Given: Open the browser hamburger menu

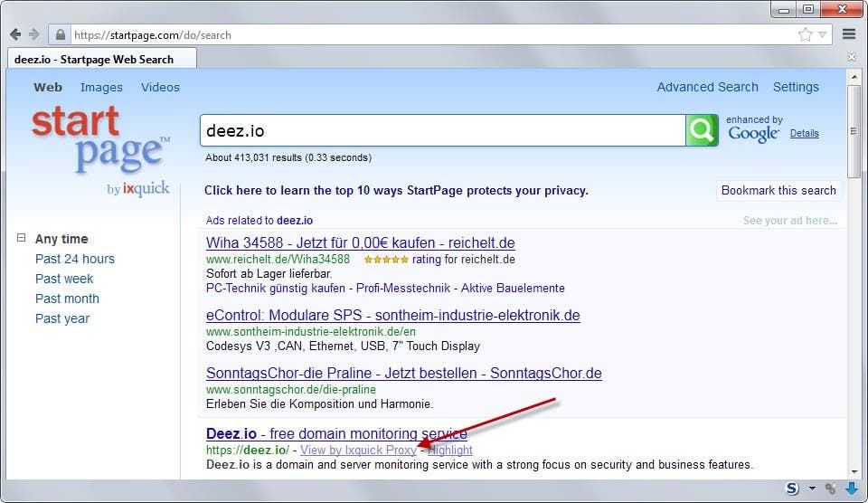Looking at the screenshot, I should (x=849, y=34).
